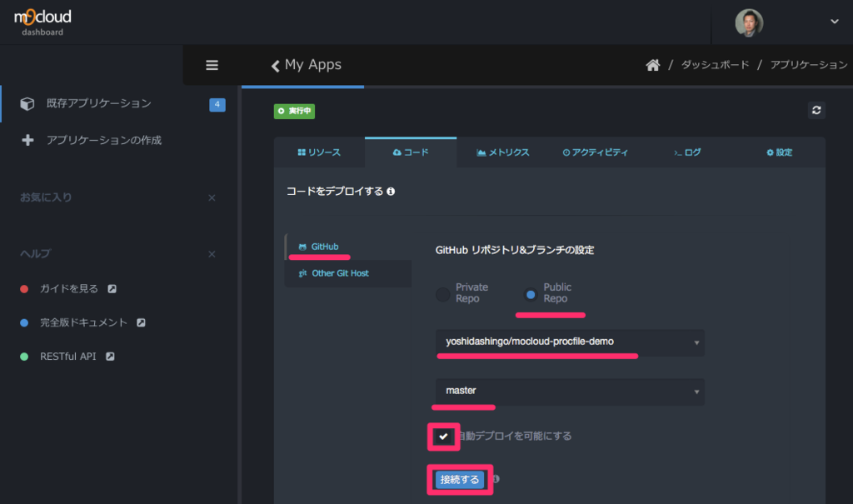Choose the Private Repo radio button
The image size is (853, 504).
click(x=443, y=294)
